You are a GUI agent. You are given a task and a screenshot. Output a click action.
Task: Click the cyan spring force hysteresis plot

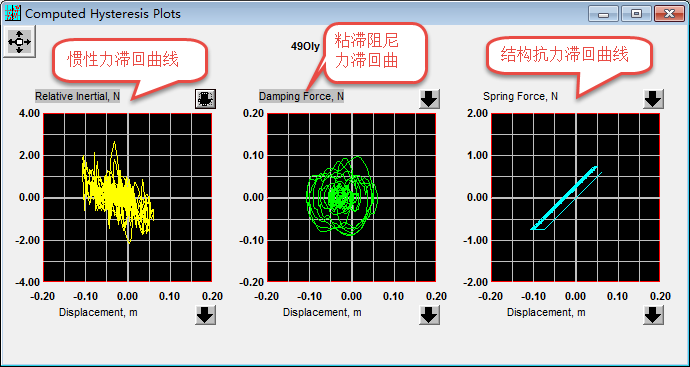pyautogui.click(x=576, y=197)
